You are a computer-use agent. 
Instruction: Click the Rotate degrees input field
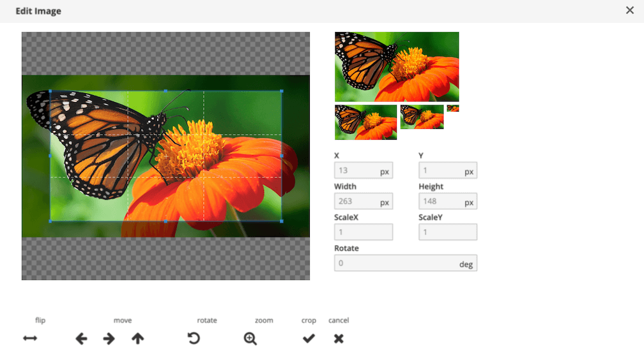point(396,263)
